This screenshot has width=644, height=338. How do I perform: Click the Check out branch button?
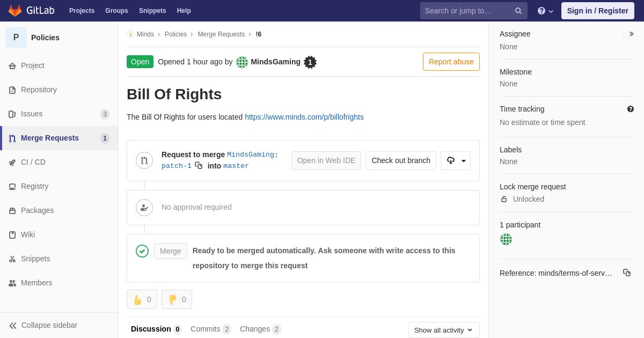coord(401,160)
